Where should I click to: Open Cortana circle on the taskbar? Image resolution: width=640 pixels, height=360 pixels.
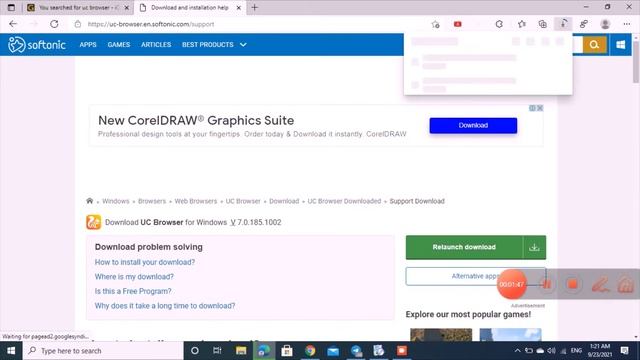pos(195,351)
